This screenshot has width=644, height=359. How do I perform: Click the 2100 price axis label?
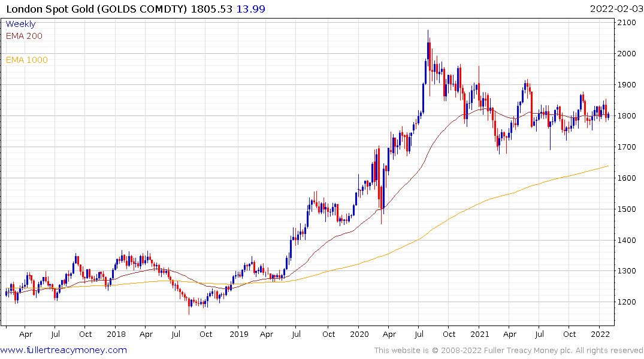click(627, 23)
